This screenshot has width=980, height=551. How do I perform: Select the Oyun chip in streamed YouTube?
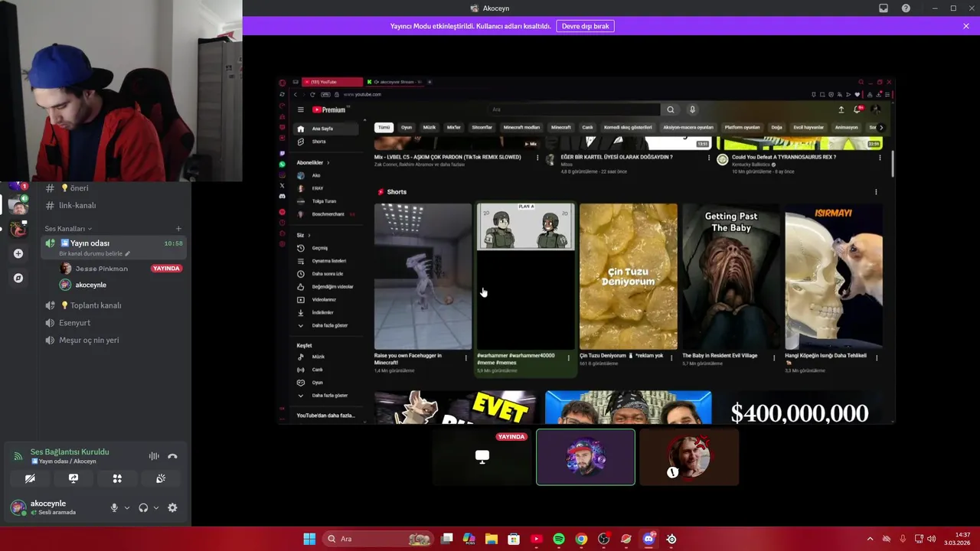click(407, 127)
